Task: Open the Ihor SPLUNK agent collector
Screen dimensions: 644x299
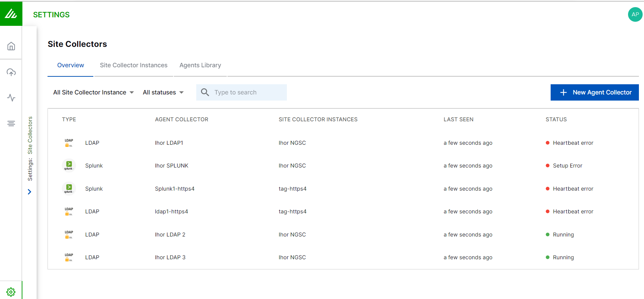Action: tap(171, 165)
